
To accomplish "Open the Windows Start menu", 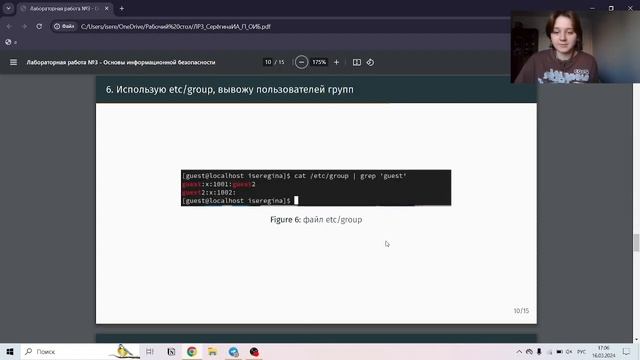I will 10,351.
